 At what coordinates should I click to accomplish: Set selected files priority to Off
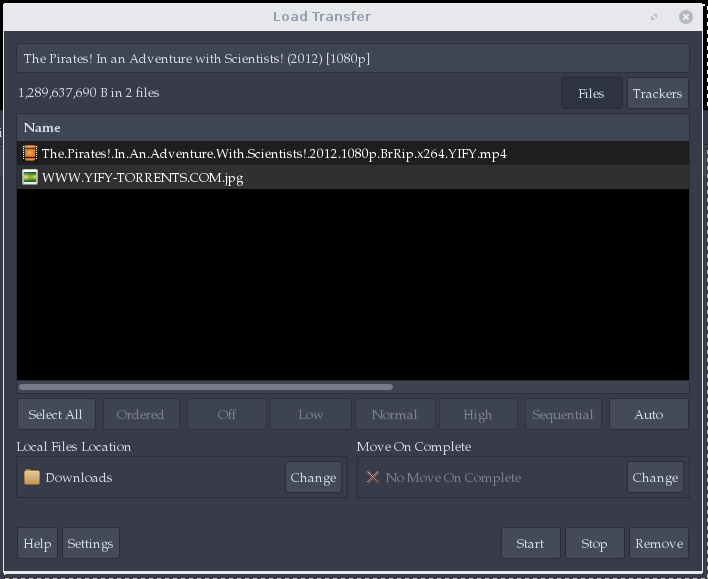click(x=227, y=414)
